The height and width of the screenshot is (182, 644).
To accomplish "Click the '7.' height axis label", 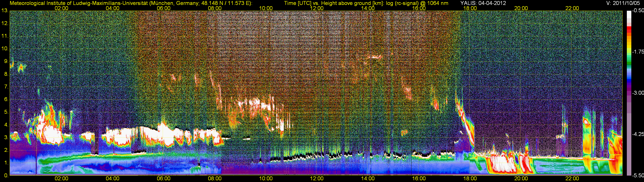I will pos(6,87).
